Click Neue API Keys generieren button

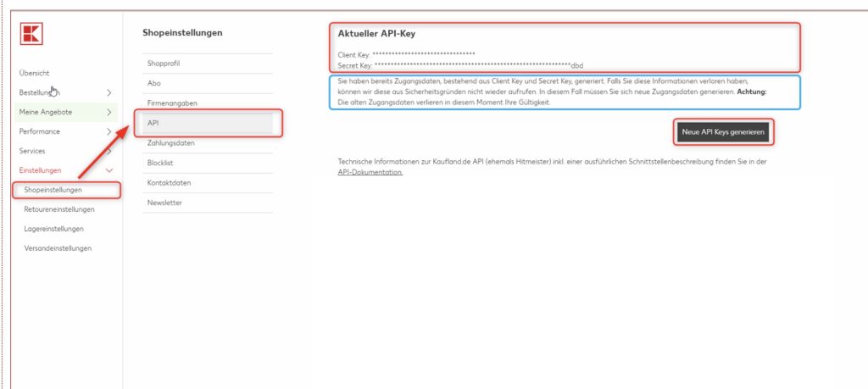[723, 132]
